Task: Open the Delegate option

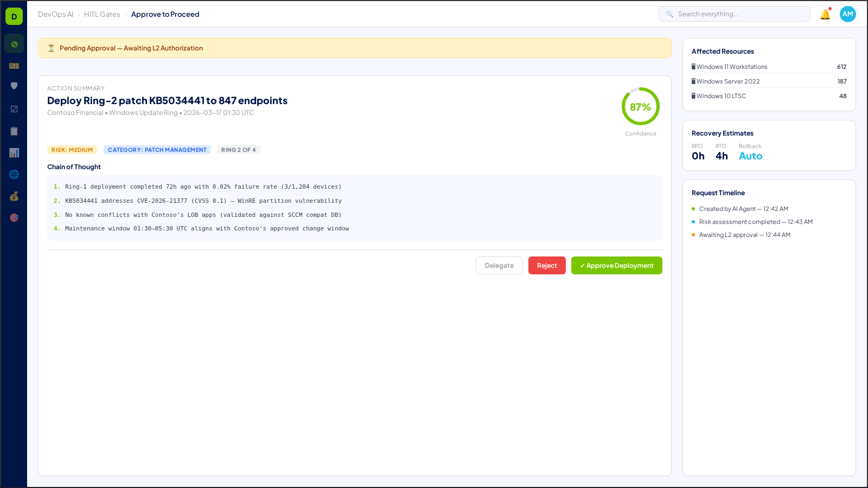Action: point(499,265)
